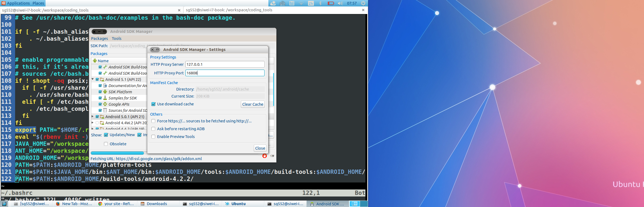The height and width of the screenshot is (207, 644).
Task: Open the session power gear menu
Action: coord(363,3)
